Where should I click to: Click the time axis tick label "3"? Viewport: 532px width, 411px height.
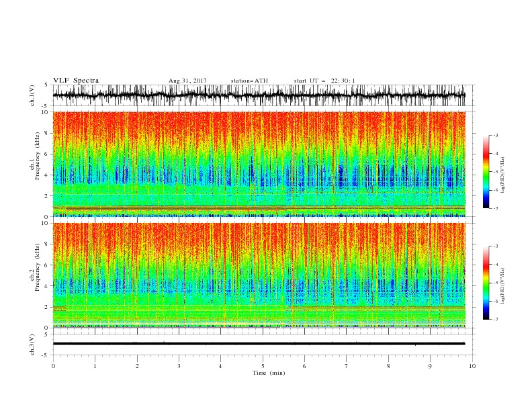179,366
